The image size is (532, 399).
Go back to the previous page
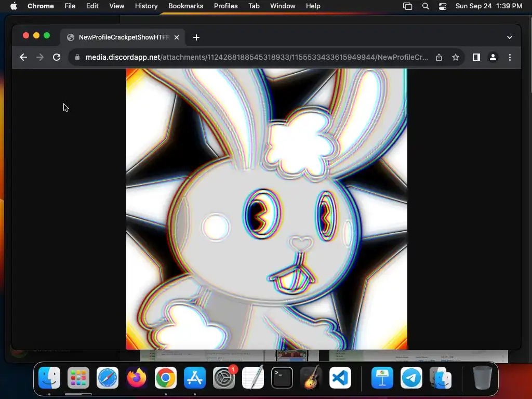point(23,57)
